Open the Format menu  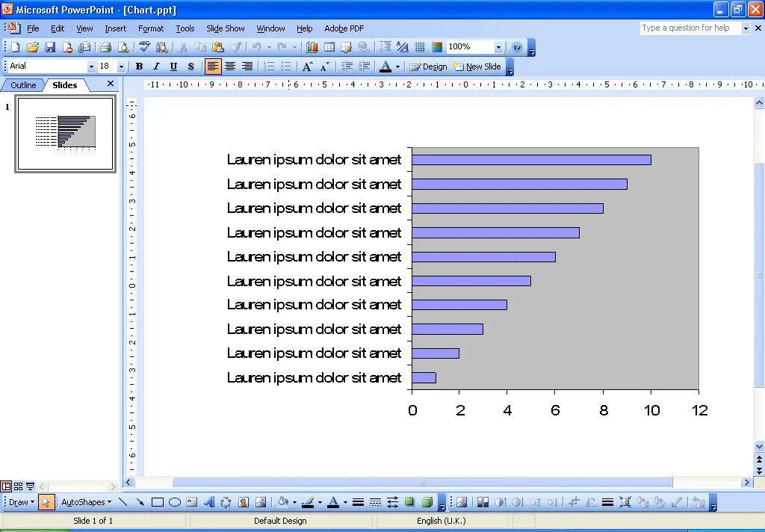[151, 28]
